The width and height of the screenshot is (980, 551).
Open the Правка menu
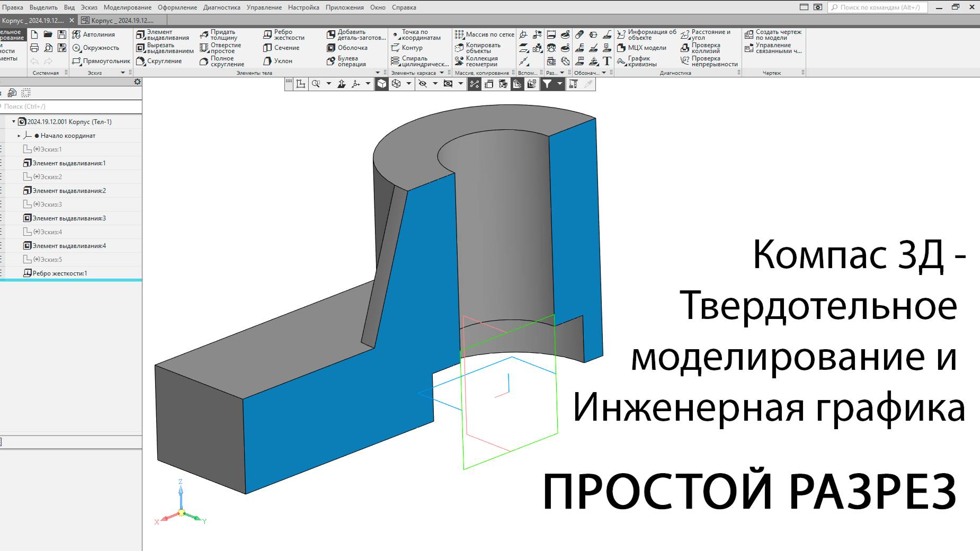point(13,7)
